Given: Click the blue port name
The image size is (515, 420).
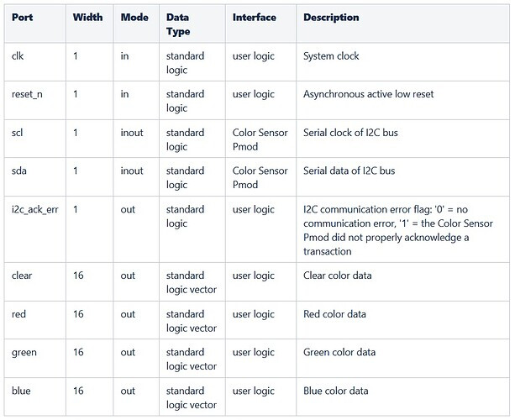Looking at the screenshot, I should (20, 391).
